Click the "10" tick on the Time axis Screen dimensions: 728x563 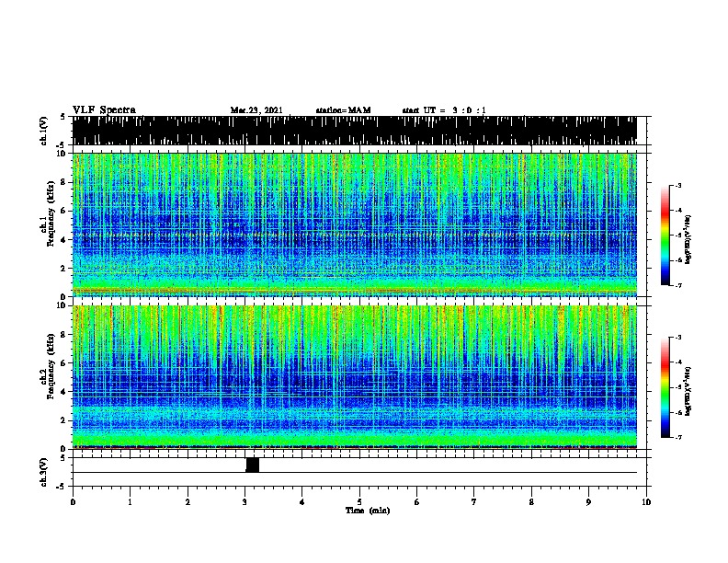(646, 502)
